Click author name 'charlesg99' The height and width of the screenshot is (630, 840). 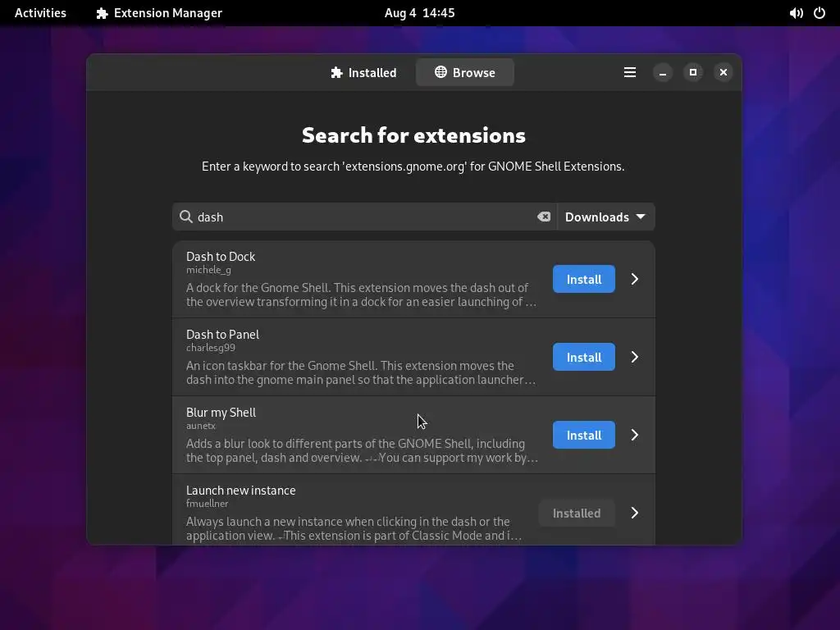tap(211, 348)
